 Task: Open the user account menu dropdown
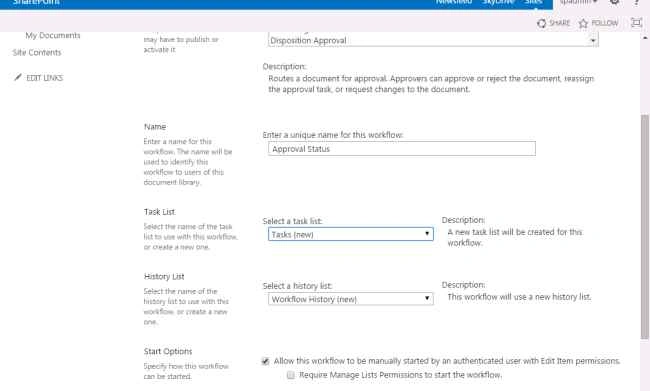pyautogui.click(x=578, y=2)
